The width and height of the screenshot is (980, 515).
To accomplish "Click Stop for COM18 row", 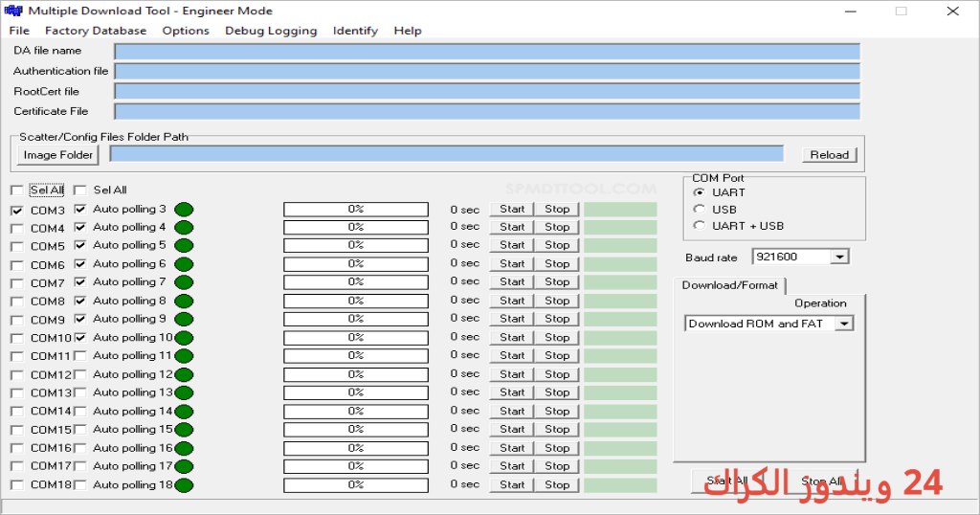I will click(557, 485).
